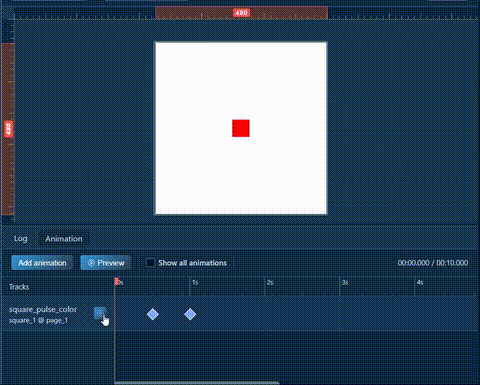Screen dimensions: 480x385
Task: Click the timeline horizontal scrollbar
Action: 197,383
